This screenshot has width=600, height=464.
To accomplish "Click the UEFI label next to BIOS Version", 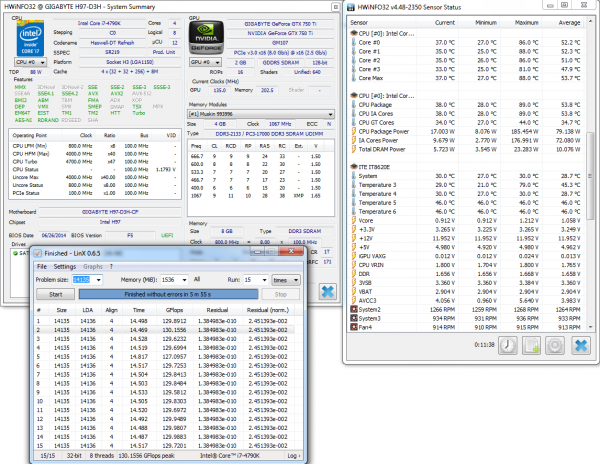I will pyautogui.click(x=167, y=235).
